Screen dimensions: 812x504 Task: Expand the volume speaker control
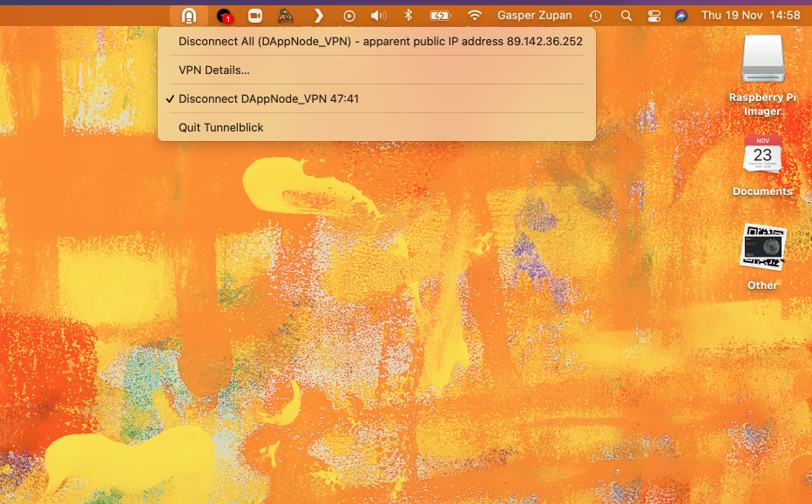(x=378, y=16)
